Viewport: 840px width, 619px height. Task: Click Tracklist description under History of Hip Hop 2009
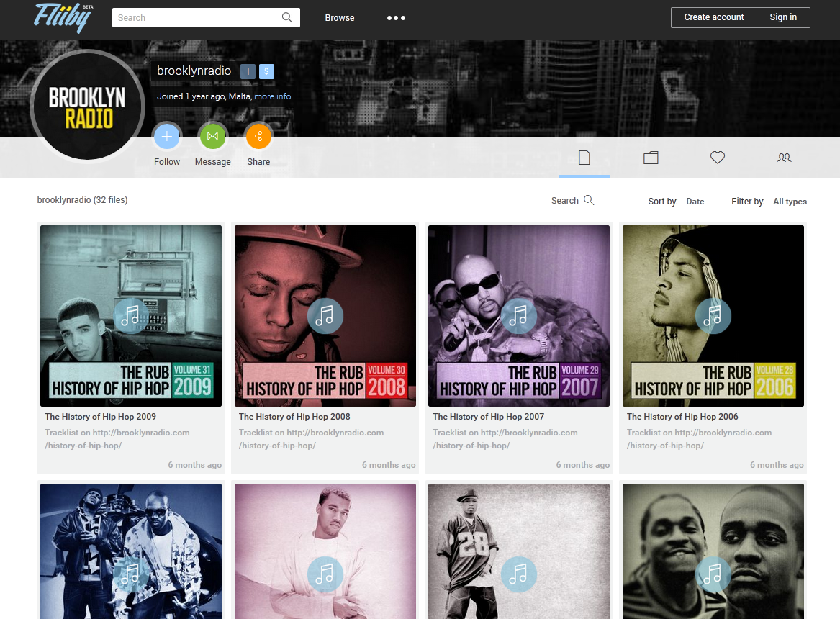pos(117,439)
